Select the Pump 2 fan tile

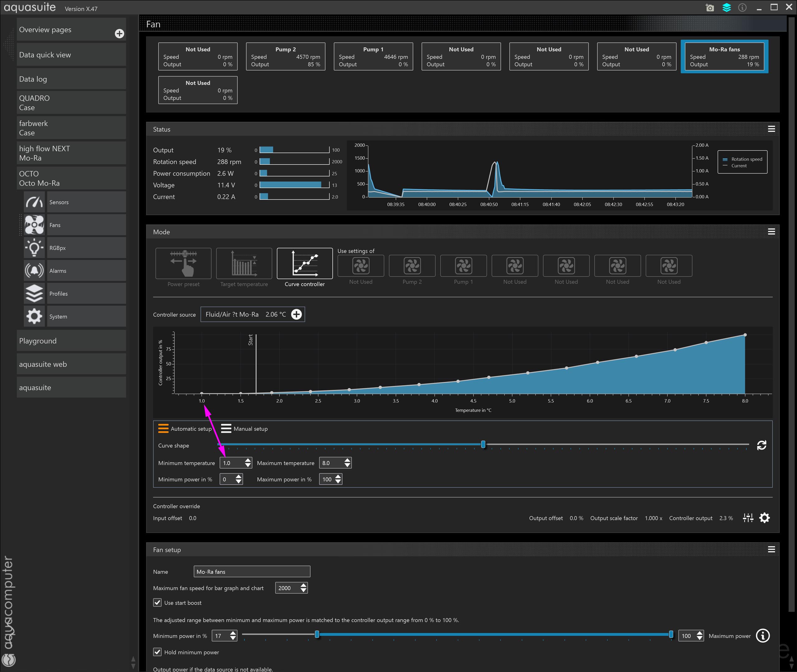click(x=285, y=56)
